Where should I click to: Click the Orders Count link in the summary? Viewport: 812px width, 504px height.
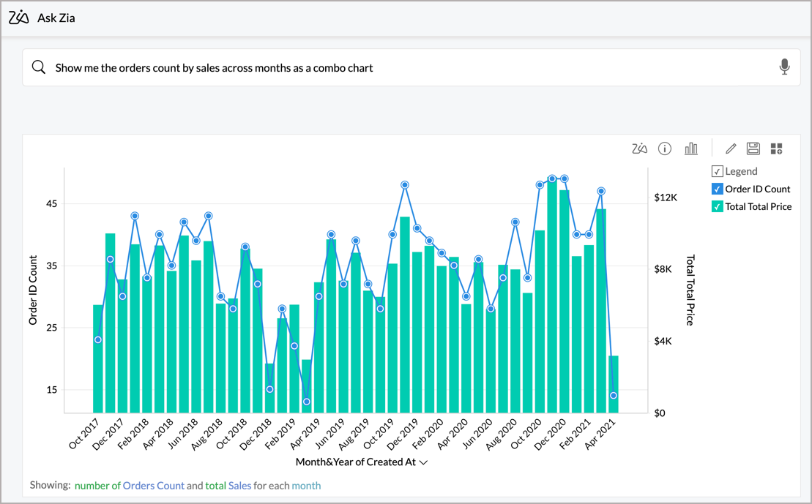pos(153,485)
